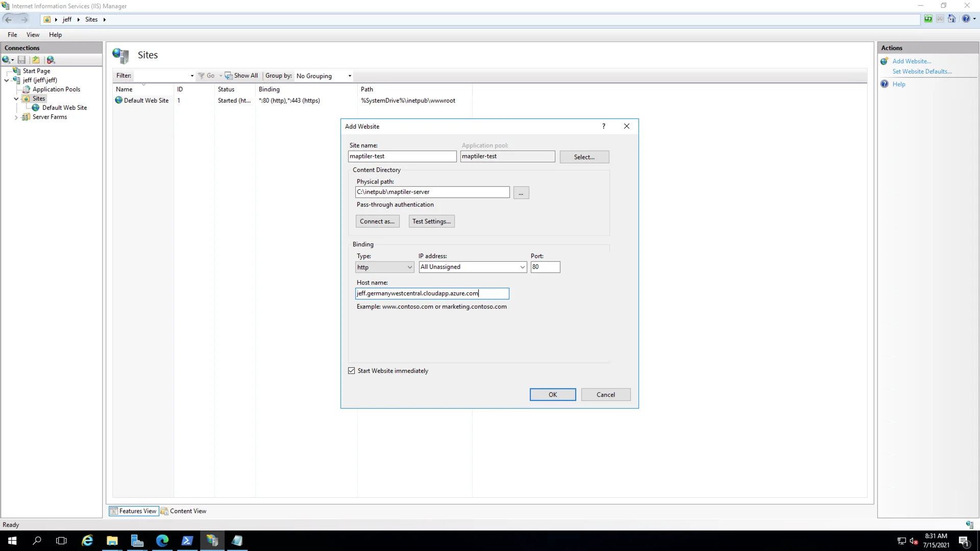Click Set Website Defaults... link
980x551 pixels.
922,71
